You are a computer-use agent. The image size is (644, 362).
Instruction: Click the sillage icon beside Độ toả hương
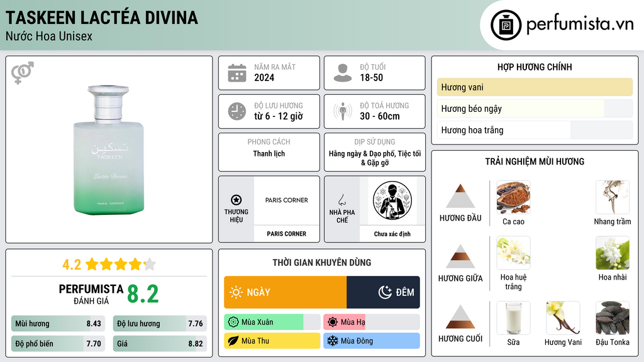pos(343,111)
